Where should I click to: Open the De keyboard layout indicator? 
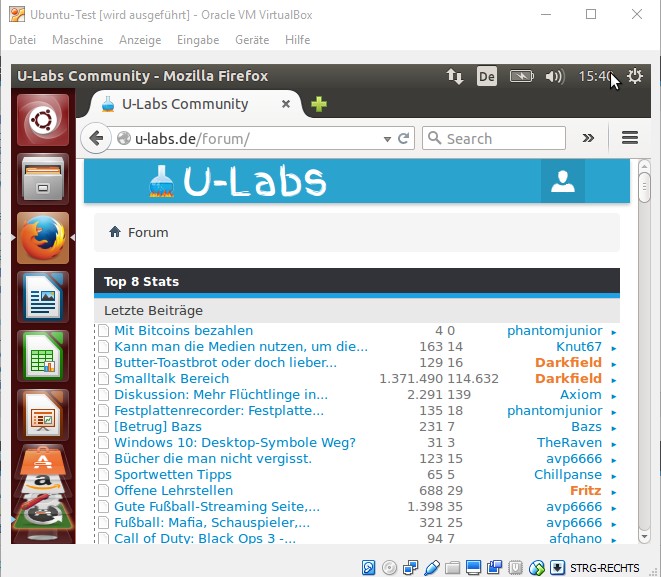point(486,76)
